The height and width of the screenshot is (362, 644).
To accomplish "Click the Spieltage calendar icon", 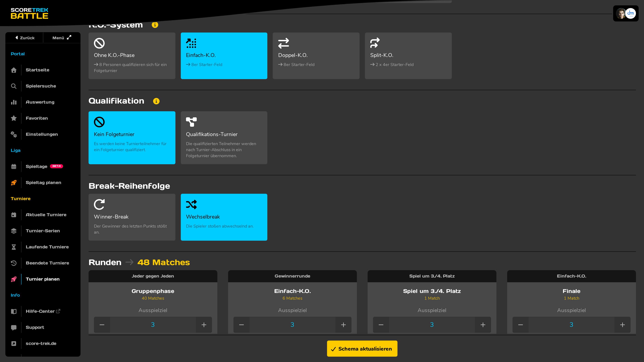I will click(14, 167).
